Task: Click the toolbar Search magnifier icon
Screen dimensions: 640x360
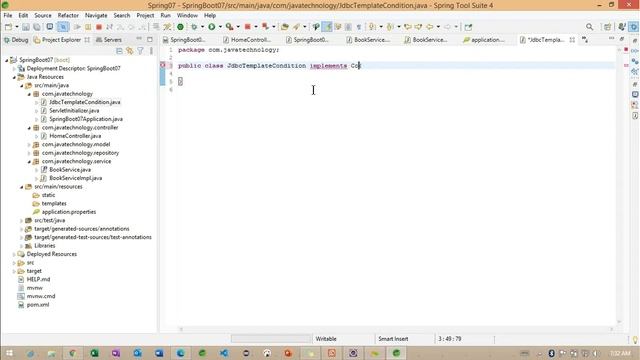Action: (x=589, y=27)
